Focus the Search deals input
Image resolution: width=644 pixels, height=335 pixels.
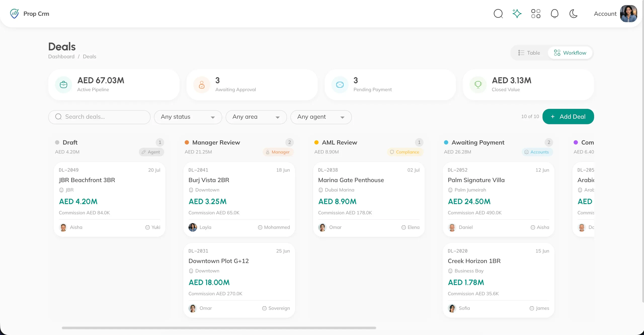(99, 117)
